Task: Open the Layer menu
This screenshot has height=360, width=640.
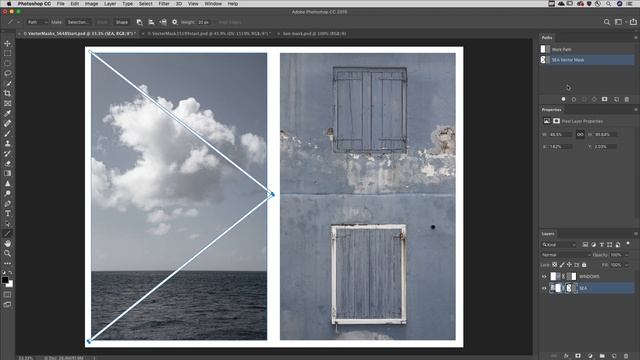Action: (x=110, y=4)
